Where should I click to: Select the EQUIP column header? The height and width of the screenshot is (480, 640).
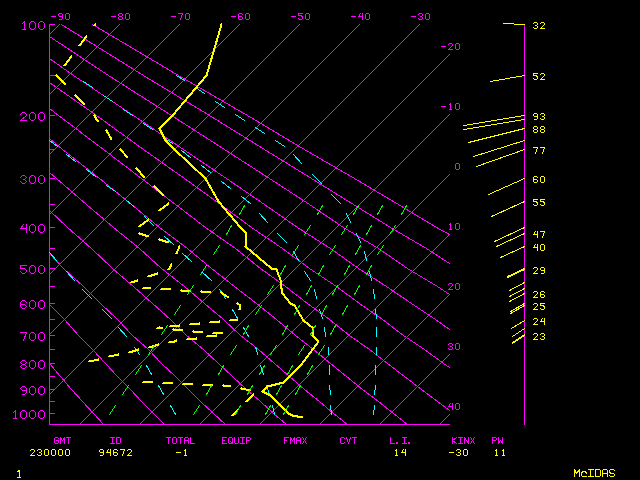pyautogui.click(x=236, y=440)
